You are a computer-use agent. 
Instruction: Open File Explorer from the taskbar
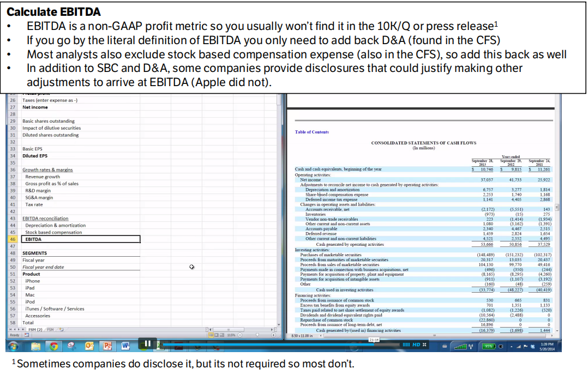[35, 346]
